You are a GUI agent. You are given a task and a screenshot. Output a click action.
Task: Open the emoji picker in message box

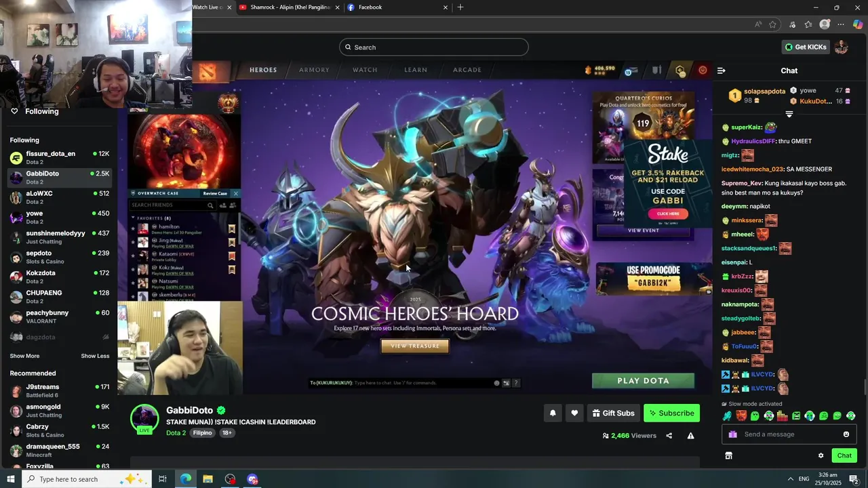click(846, 434)
